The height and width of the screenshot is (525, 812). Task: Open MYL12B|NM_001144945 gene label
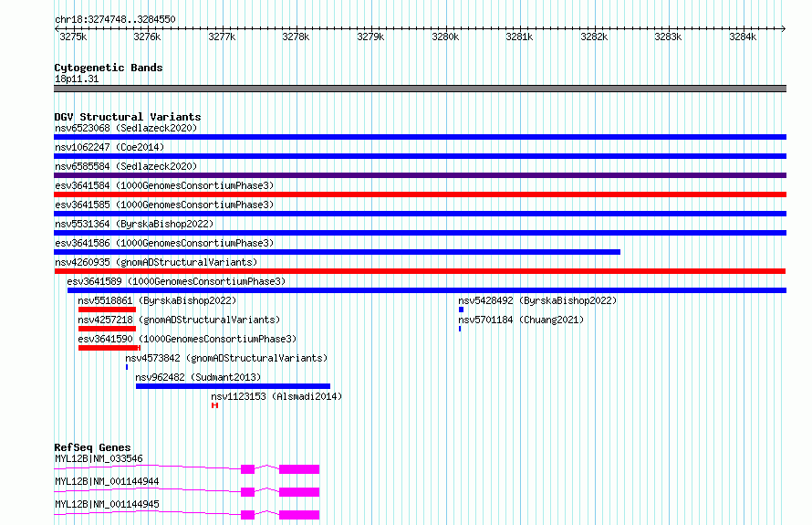pos(107,504)
